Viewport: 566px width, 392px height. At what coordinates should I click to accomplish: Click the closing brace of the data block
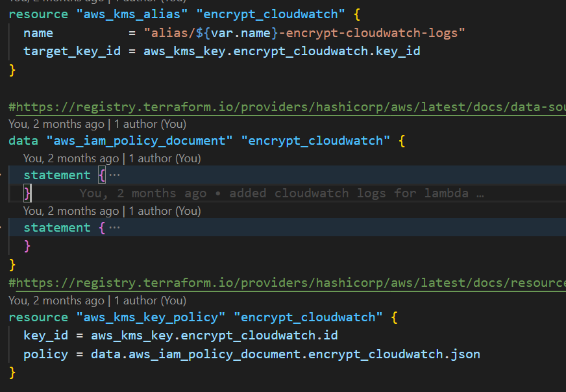click(10, 264)
